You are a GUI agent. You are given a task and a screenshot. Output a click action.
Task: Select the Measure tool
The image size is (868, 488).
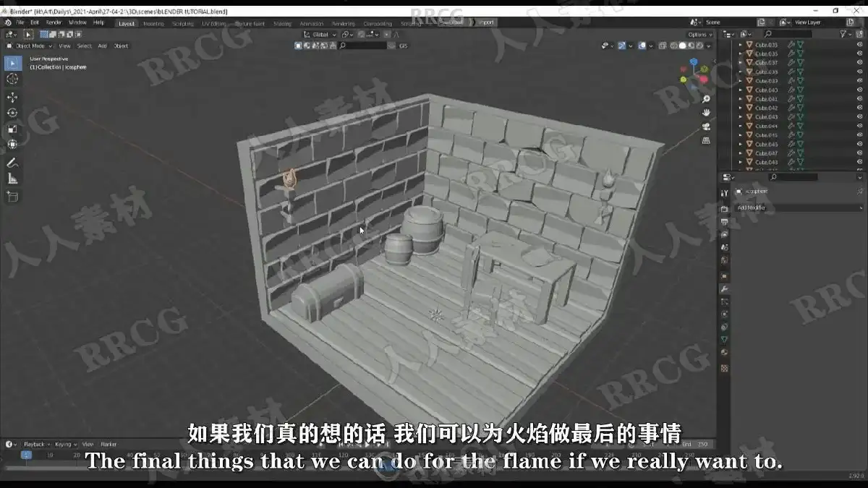pyautogui.click(x=12, y=179)
